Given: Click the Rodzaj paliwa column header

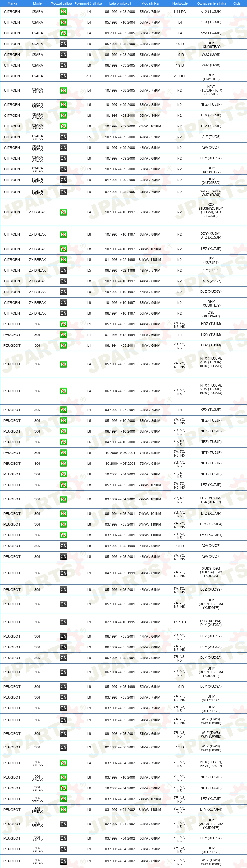Looking at the screenshot, I should click(x=61, y=3).
